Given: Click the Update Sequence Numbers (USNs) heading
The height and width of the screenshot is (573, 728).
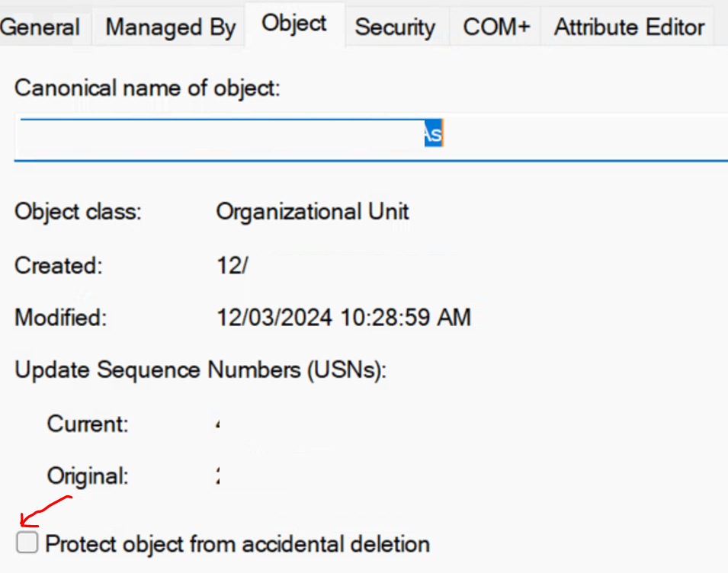Looking at the screenshot, I should (x=200, y=371).
